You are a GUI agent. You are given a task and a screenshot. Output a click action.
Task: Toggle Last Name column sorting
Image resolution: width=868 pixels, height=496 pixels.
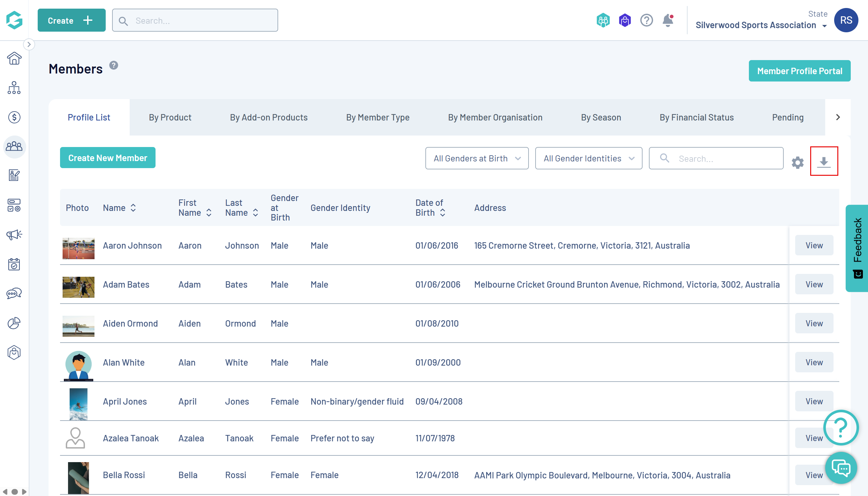point(255,213)
